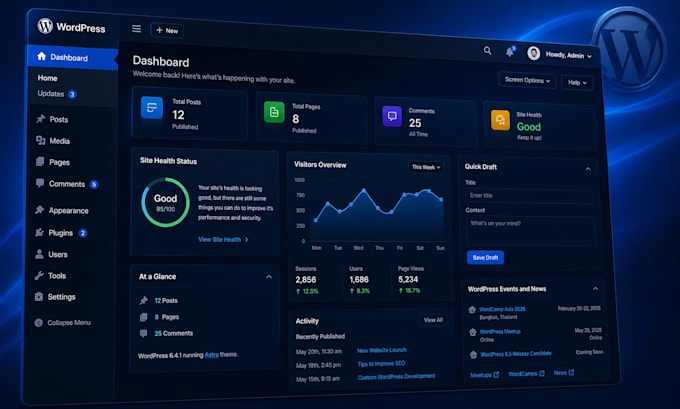Collapse the At a Glance panel
The image size is (680, 409).
(269, 277)
